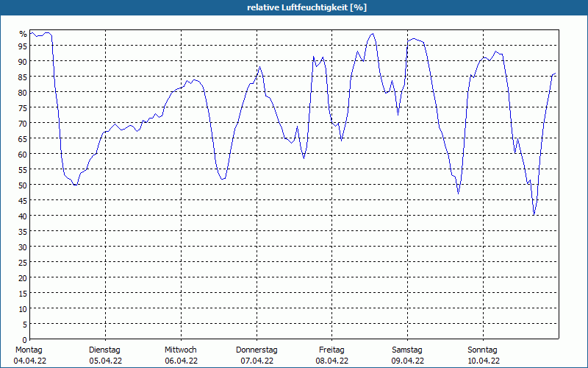The image size is (588, 368).
Task: Select the date '10.04.22'
Action: coord(483,361)
